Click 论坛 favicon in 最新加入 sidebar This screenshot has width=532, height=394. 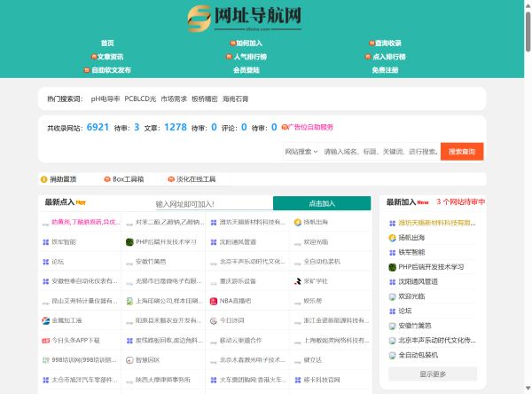click(392, 311)
